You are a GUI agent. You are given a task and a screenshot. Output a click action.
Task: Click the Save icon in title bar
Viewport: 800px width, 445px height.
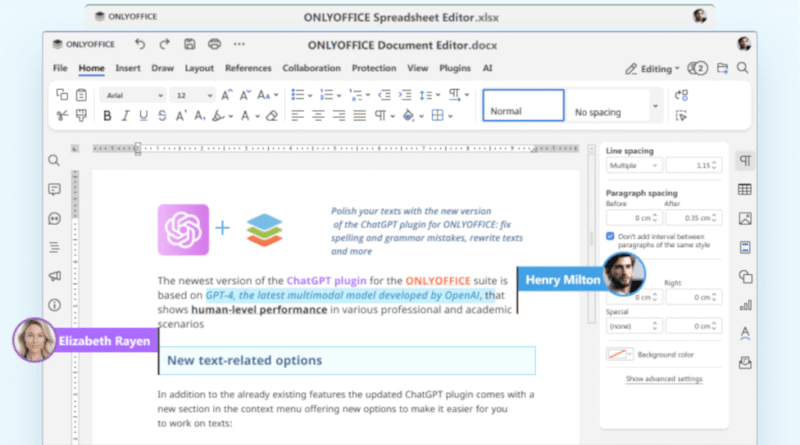(189, 44)
